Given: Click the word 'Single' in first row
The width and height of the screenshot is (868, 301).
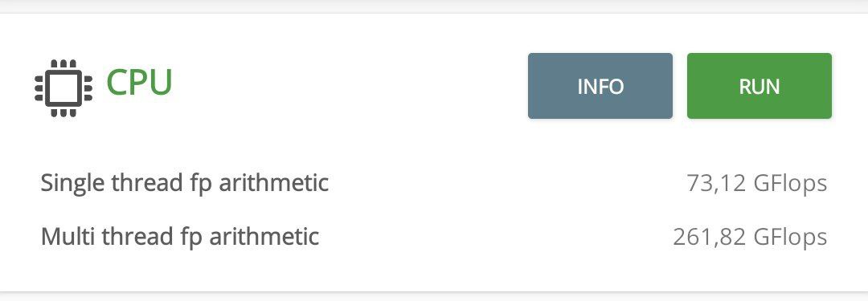Looking at the screenshot, I should click(72, 183).
